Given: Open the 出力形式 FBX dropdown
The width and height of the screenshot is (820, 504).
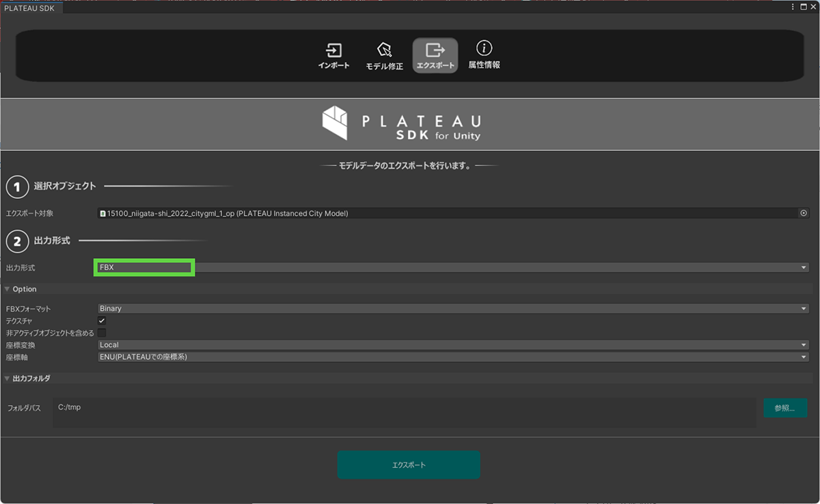Looking at the screenshot, I should pyautogui.click(x=454, y=268).
